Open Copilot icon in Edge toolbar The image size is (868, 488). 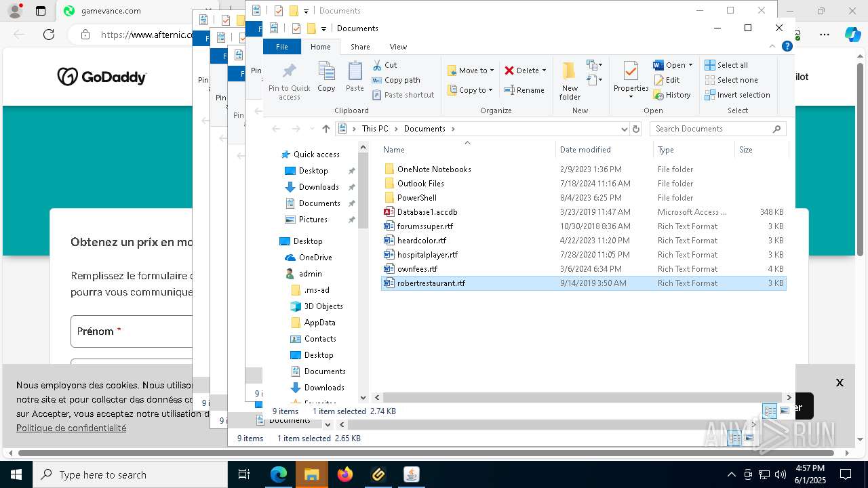852,35
